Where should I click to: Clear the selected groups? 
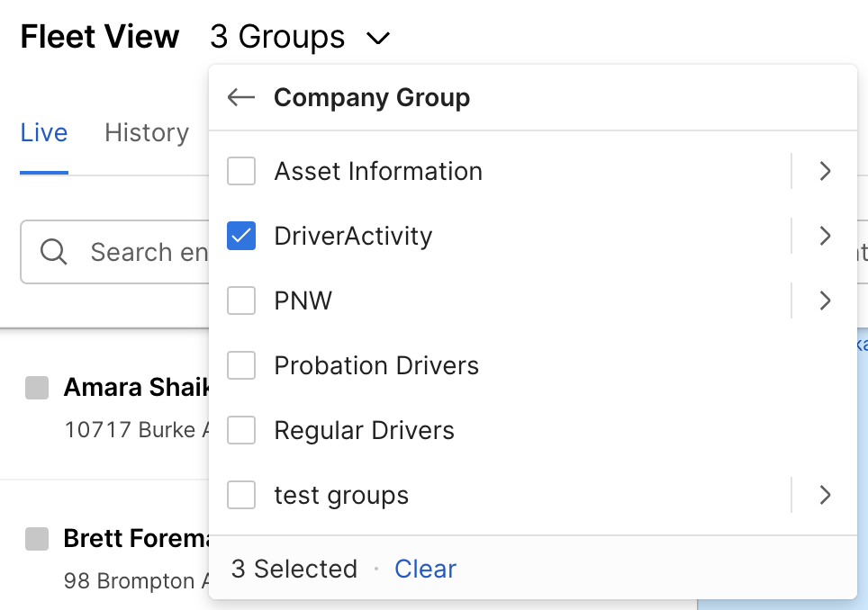click(x=425, y=569)
